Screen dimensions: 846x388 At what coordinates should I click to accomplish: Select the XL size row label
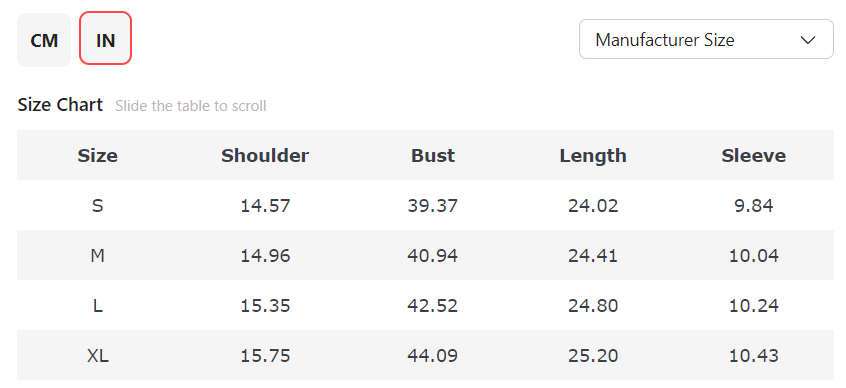click(98, 356)
